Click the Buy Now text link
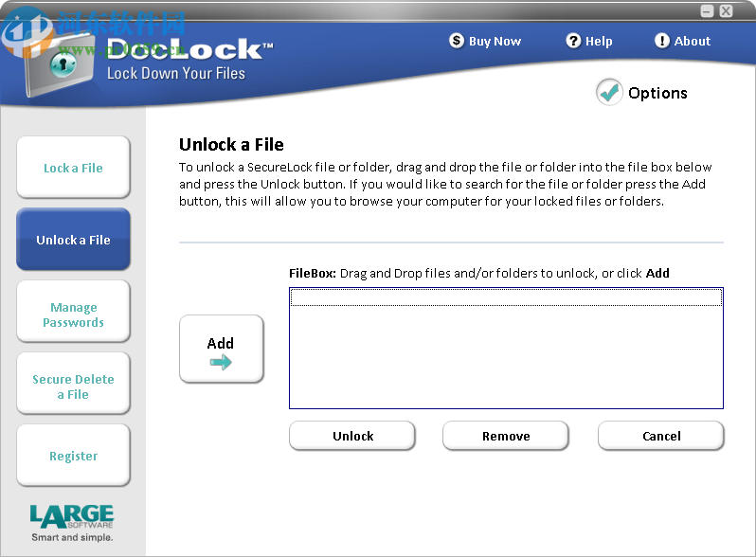 point(495,42)
